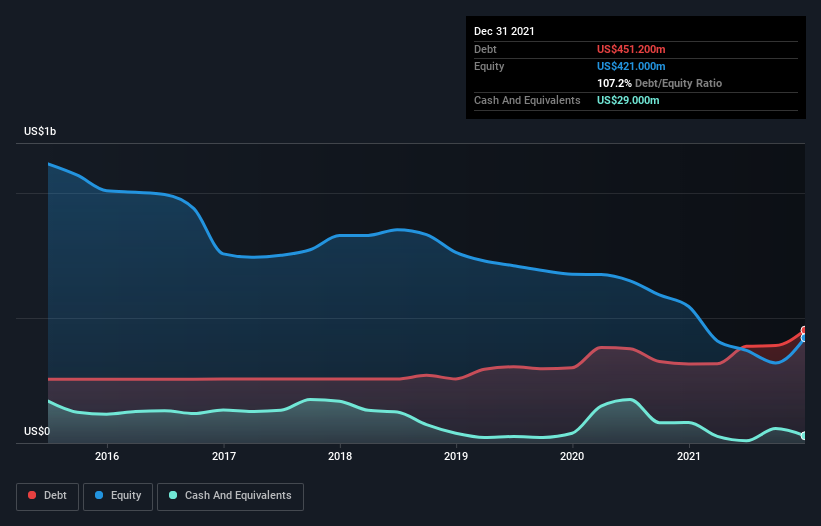Click the US$451.200m debt value
The height and width of the screenshot is (526, 821).
[631, 49]
